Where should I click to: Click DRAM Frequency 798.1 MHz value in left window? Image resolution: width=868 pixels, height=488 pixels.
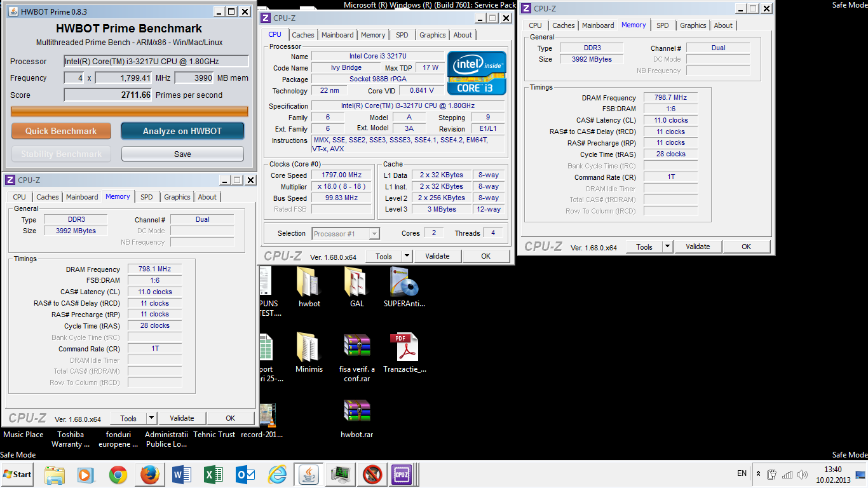point(154,269)
